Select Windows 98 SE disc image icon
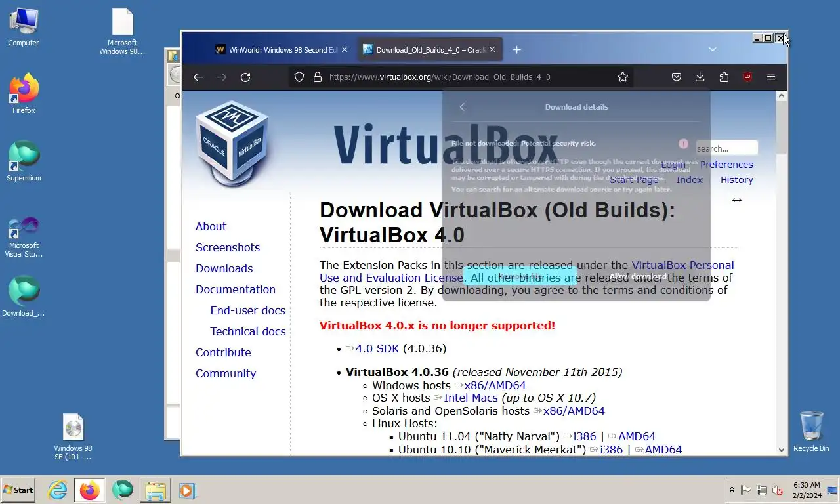 click(x=73, y=437)
